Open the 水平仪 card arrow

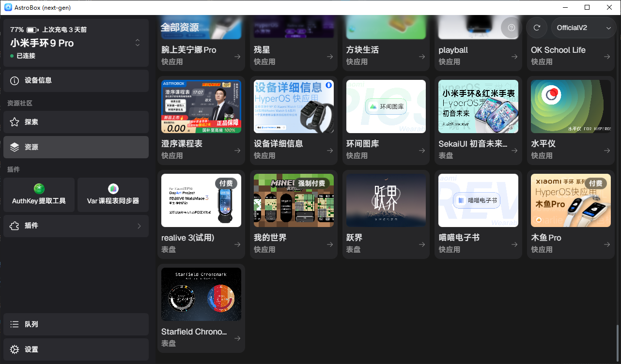pyautogui.click(x=607, y=151)
